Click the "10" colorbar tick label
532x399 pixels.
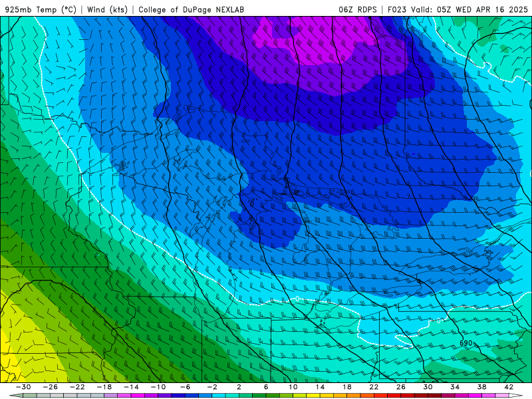click(x=293, y=387)
